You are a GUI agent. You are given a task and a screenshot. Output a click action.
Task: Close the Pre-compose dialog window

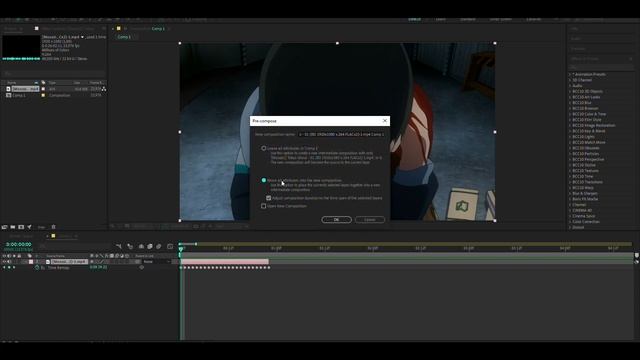click(x=384, y=121)
